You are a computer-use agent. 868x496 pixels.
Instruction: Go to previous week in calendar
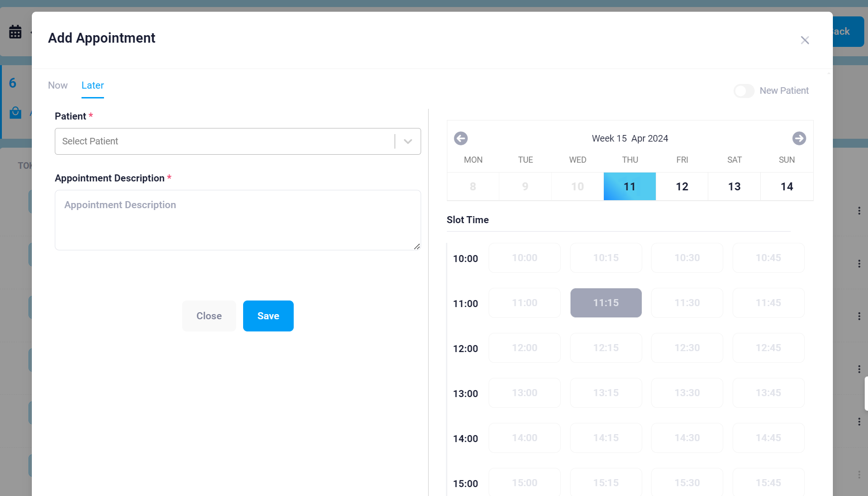461,138
